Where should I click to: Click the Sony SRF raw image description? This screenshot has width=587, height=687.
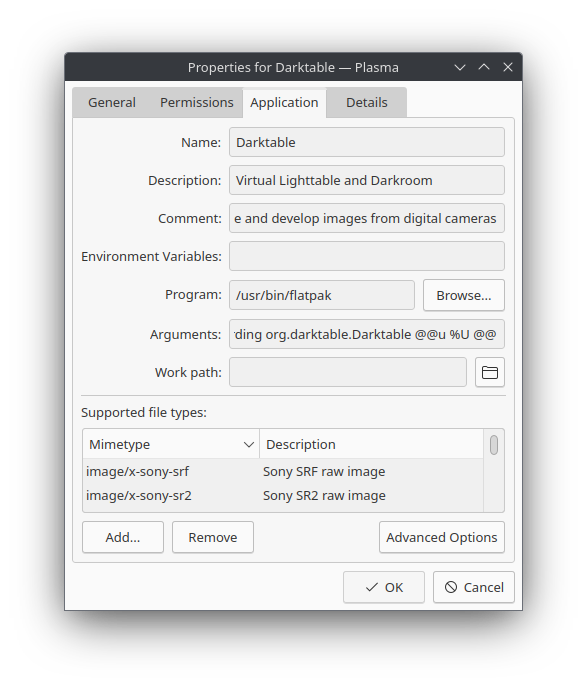click(x=324, y=471)
